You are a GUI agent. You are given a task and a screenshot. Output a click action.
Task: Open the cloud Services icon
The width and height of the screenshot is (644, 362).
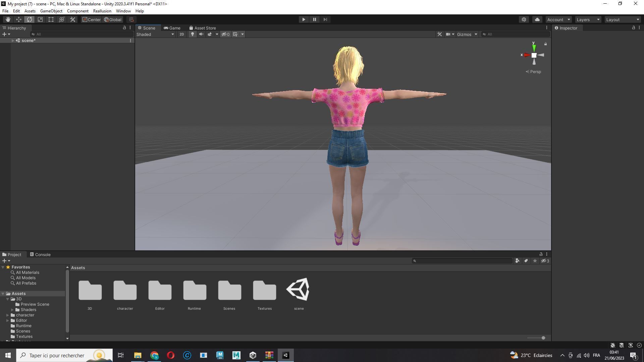click(x=537, y=19)
